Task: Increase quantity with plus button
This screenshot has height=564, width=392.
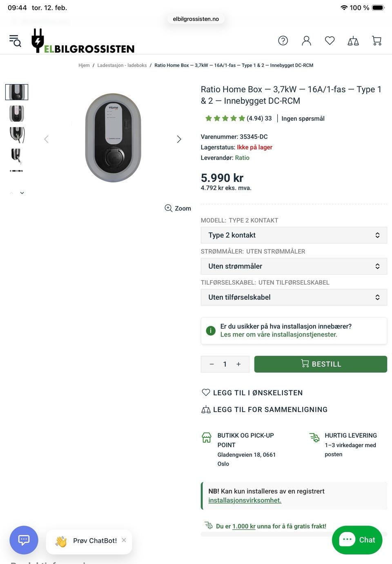Action: coord(238,364)
